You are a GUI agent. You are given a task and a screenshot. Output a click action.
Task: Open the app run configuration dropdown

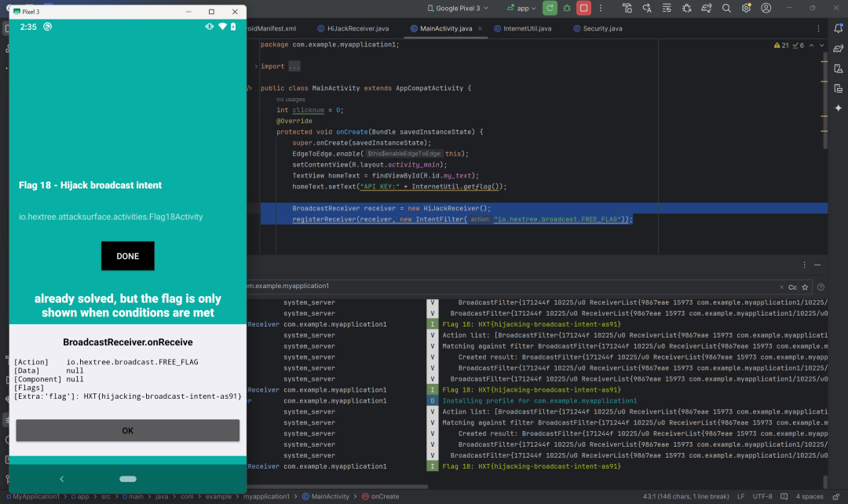[521, 8]
